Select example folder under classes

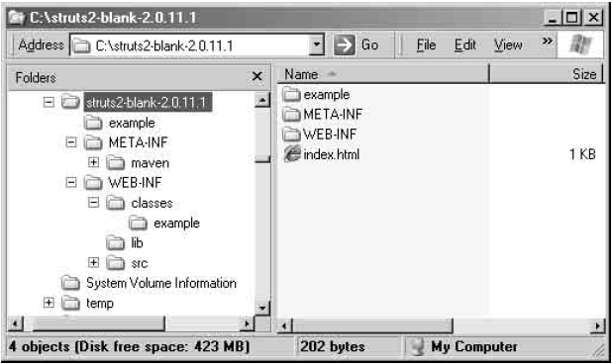click(x=176, y=224)
